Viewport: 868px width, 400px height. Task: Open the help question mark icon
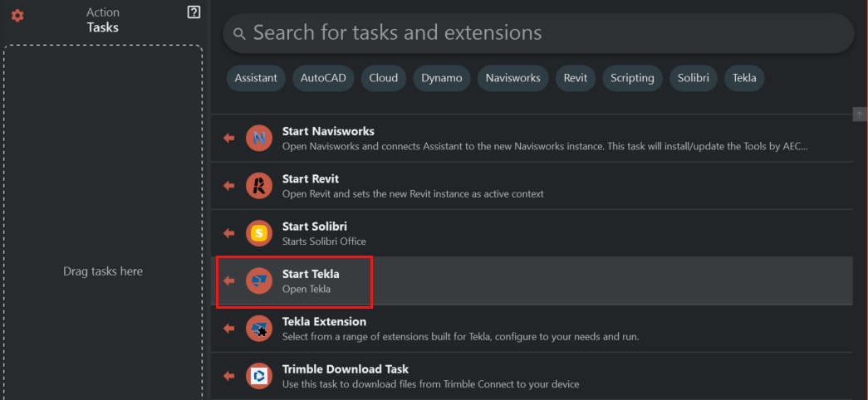(194, 12)
